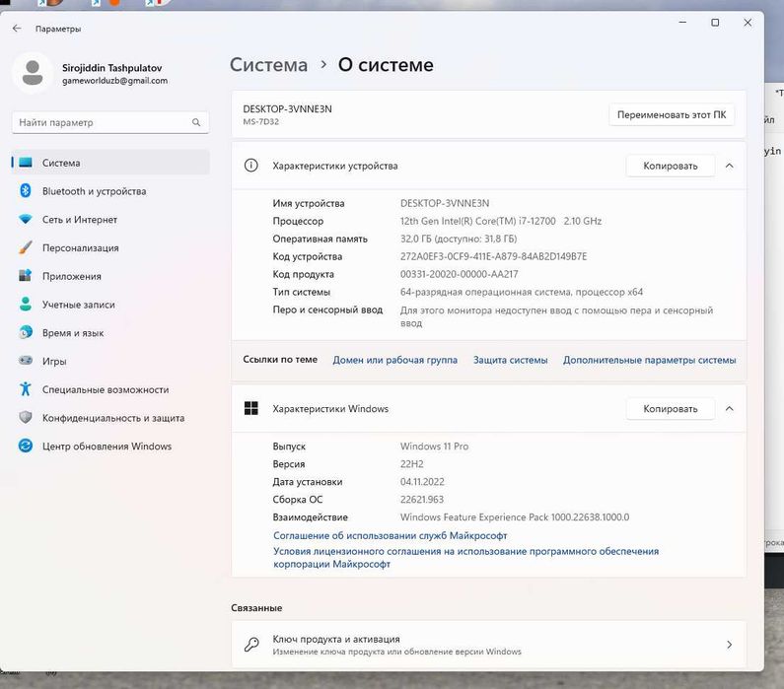This screenshot has width=784, height=689.
Task: Open Центр обновления Windows
Action: pos(110,446)
